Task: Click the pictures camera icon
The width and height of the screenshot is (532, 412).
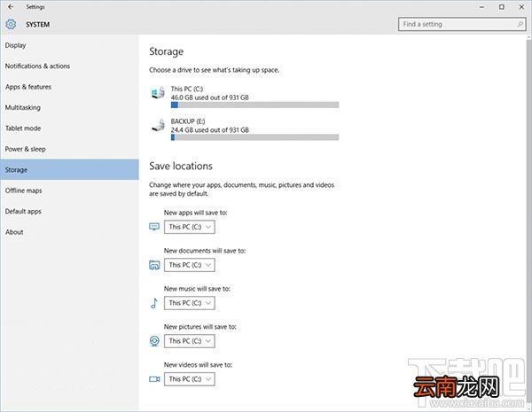Action: click(x=154, y=341)
